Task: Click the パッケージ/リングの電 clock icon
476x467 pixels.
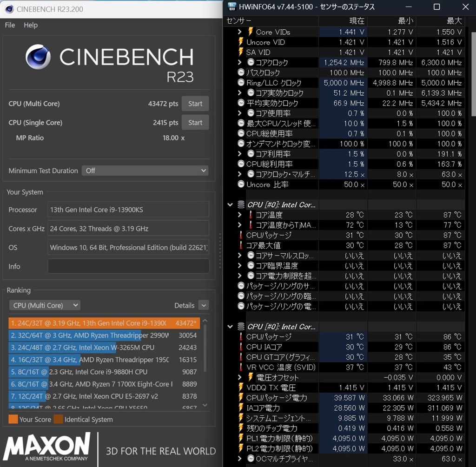Action: coord(241,306)
